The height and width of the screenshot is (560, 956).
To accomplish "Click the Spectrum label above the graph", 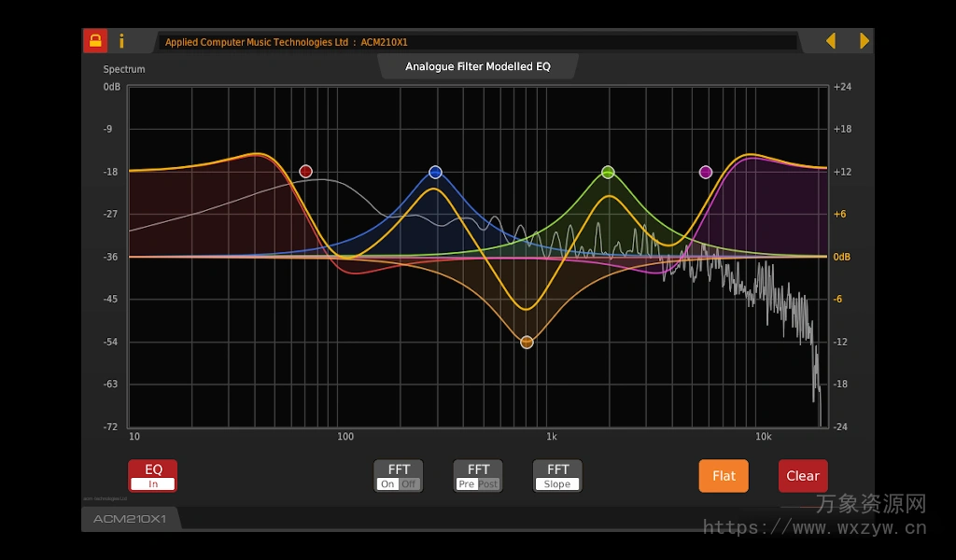I will pyautogui.click(x=126, y=69).
